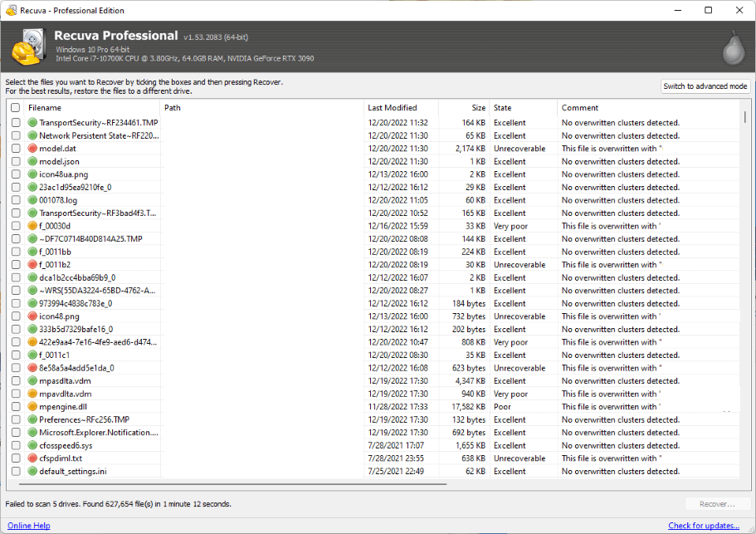Viewport: 756px width, 534px height.
Task: Click the scan status message in status bar
Action: tap(118, 504)
